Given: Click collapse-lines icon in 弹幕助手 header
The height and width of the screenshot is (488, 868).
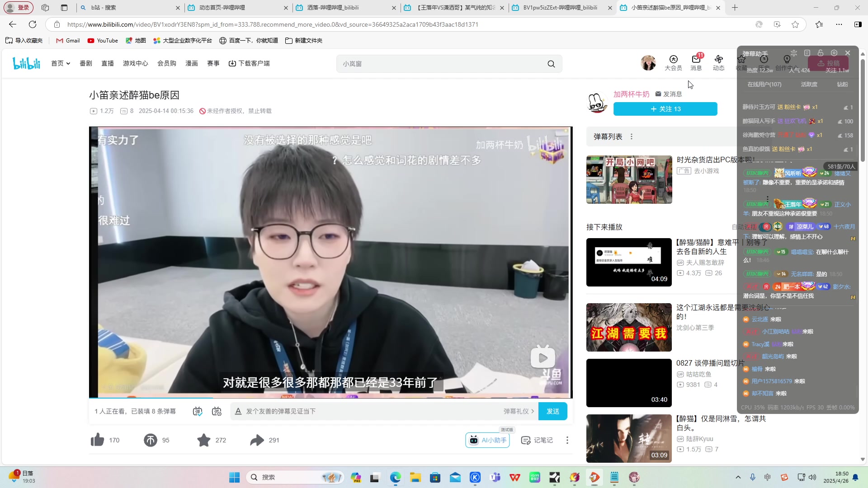Looking at the screenshot, I should click(793, 53).
